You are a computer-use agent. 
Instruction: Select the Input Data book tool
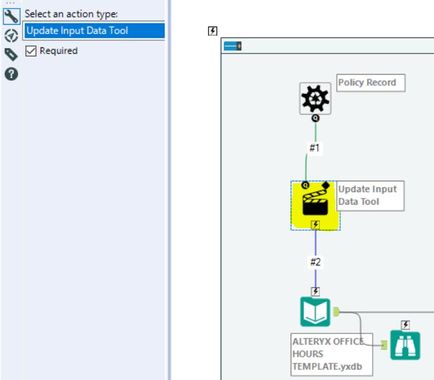click(315, 312)
